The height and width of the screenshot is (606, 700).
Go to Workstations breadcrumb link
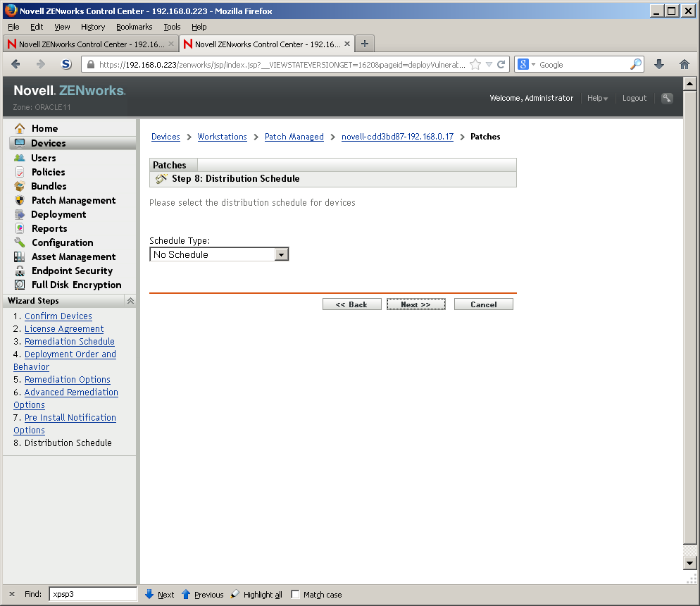(222, 137)
